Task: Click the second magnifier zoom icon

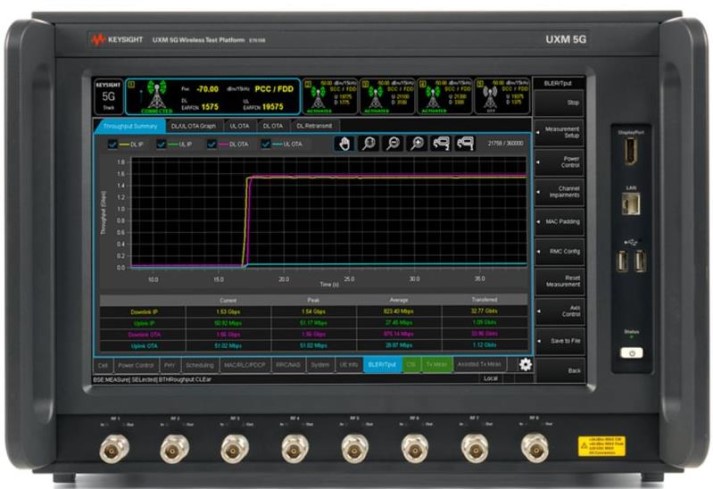Action: pyautogui.click(x=393, y=144)
